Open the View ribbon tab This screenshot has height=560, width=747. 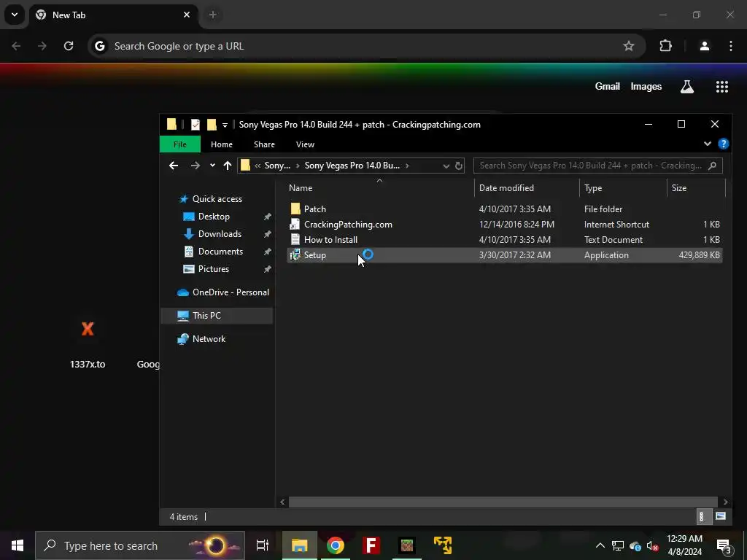(305, 144)
